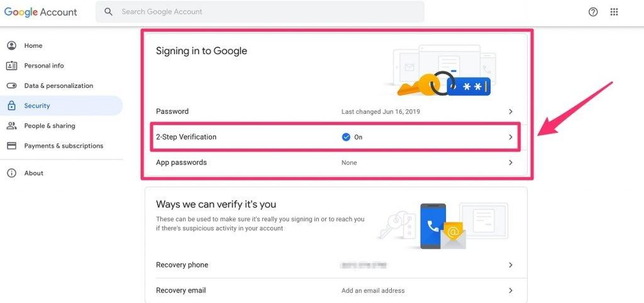Click the 2-Step Verification On checkmark
Screen dimensions: 644x303
[x=346, y=137]
